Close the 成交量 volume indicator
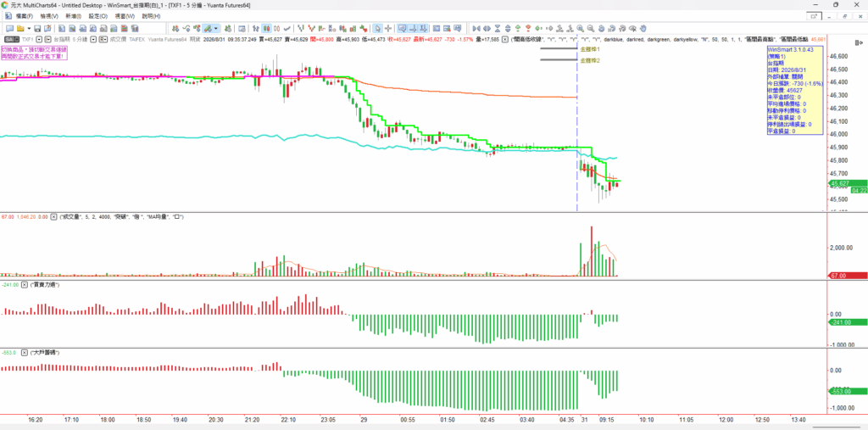The width and height of the screenshot is (868, 430). [53, 216]
